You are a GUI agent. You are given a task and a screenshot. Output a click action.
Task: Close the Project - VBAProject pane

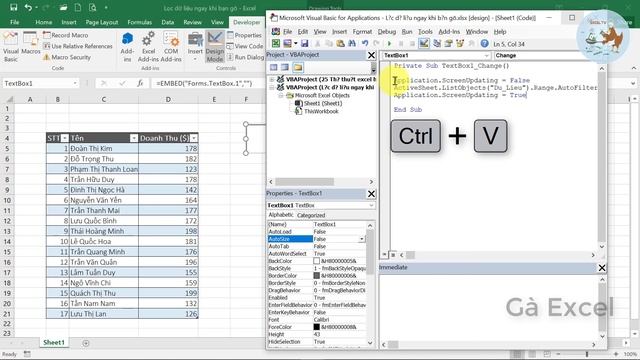(x=371, y=55)
